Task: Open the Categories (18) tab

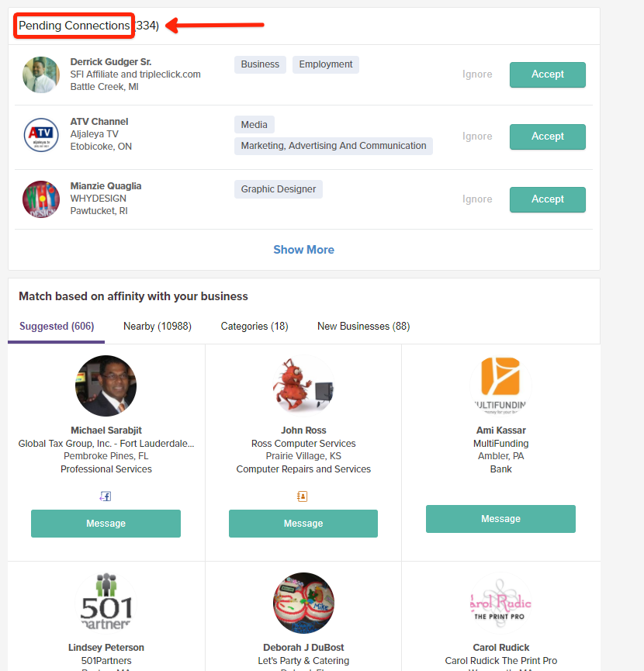Action: (x=254, y=326)
